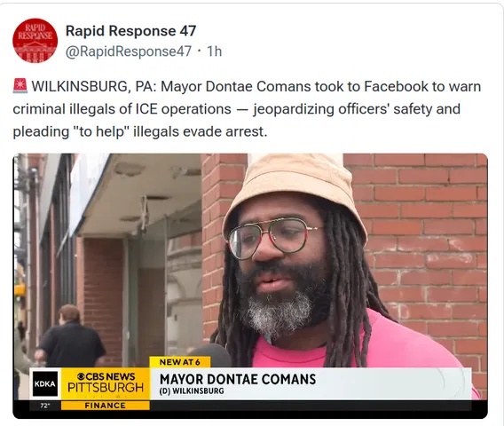
Task: Click the Rapid Response 47 display name
Action: click(x=130, y=31)
